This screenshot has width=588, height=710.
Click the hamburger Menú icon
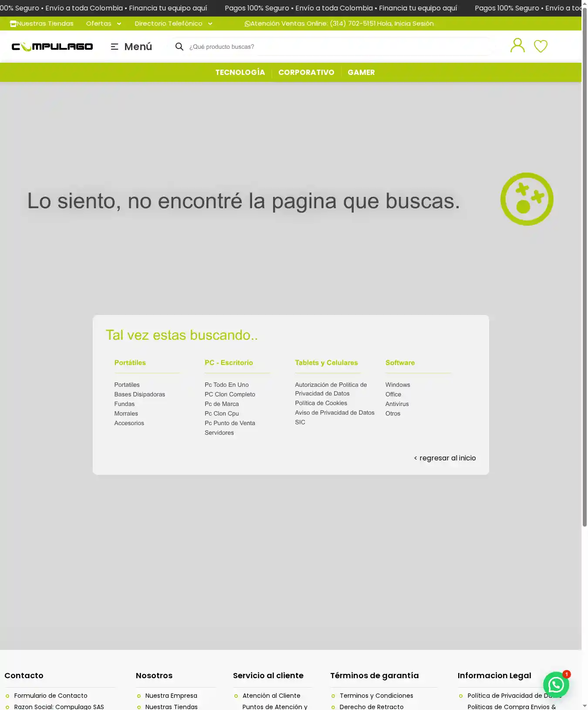(115, 47)
